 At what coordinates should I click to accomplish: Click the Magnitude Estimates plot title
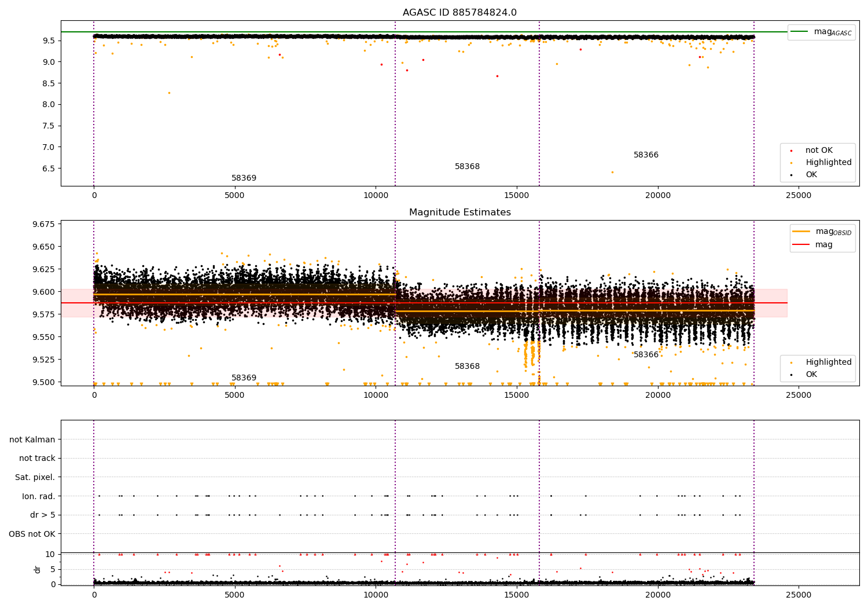[459, 213]
